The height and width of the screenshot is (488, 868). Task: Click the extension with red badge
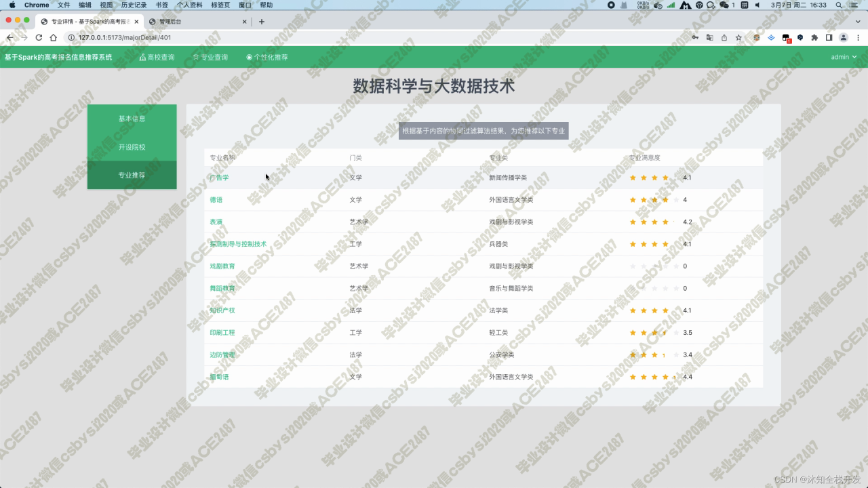pos(786,39)
